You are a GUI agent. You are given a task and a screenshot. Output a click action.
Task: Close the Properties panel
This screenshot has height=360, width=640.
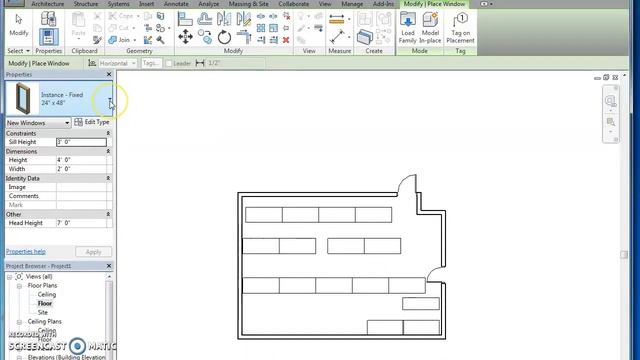109,74
